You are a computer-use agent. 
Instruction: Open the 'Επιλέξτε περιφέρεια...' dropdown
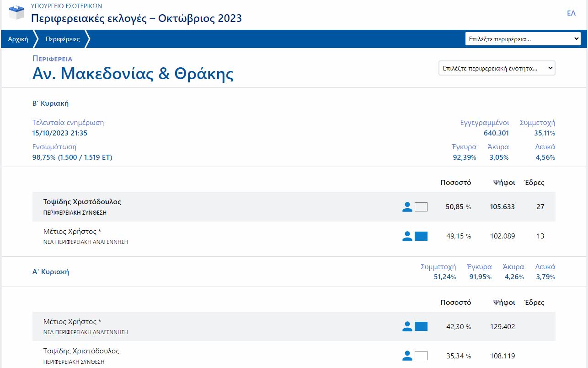tap(523, 39)
